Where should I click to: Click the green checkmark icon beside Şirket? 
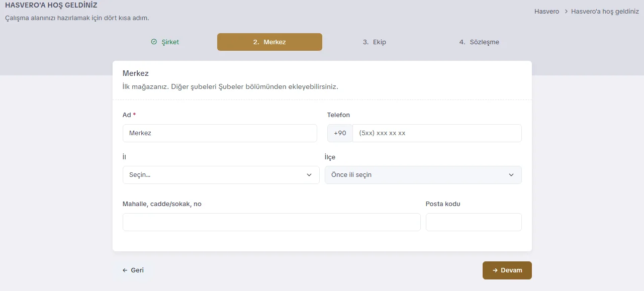click(x=154, y=42)
